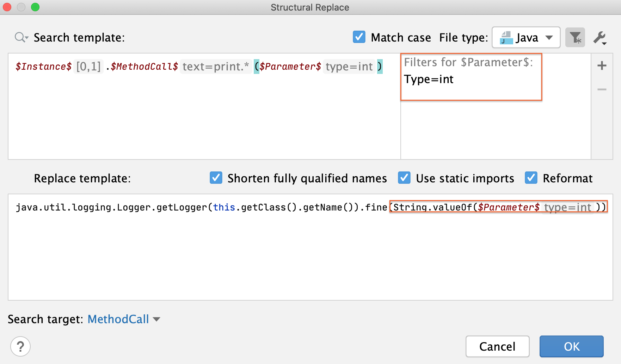621x364 pixels.
Task: Click $MethodCall$ variable in search template
Action: [x=145, y=67]
